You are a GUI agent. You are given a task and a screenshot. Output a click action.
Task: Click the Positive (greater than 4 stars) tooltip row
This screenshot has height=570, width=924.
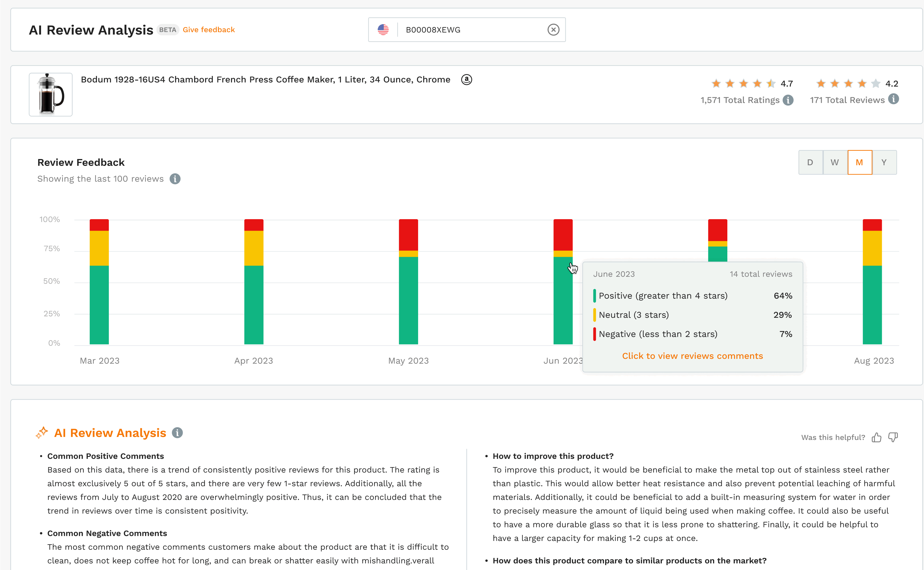(692, 296)
